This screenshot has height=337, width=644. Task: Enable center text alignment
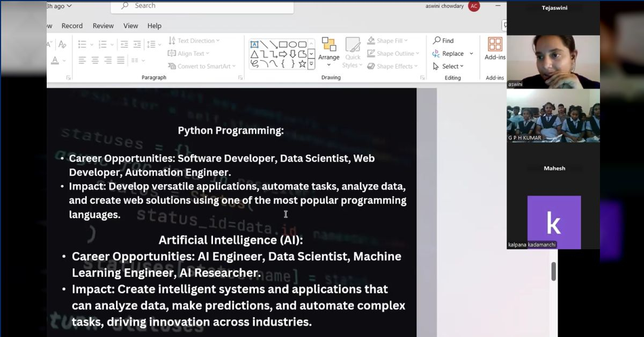(x=95, y=60)
